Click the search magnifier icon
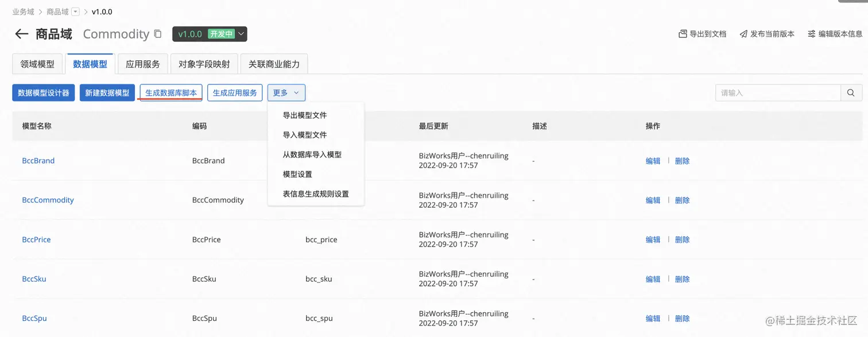Screen dimensions: 868x337 point(851,92)
